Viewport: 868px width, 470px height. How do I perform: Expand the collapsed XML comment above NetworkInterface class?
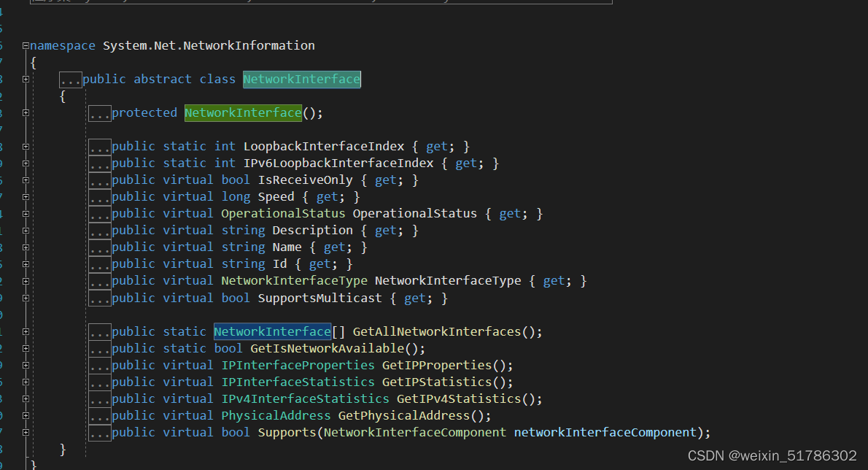(x=70, y=79)
